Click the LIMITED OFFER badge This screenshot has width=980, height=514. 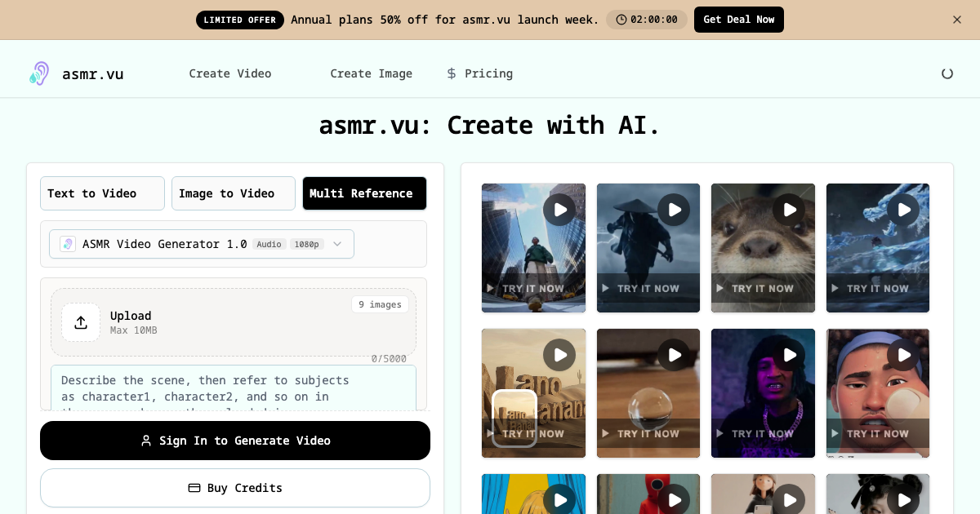pos(240,20)
